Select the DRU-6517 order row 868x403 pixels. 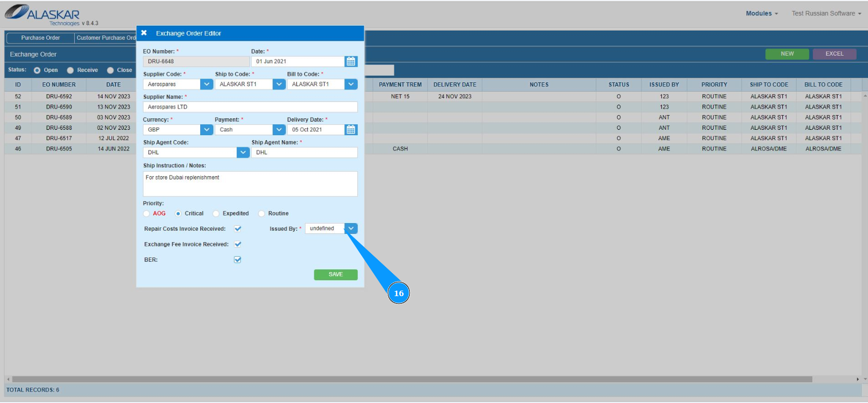tap(433, 139)
